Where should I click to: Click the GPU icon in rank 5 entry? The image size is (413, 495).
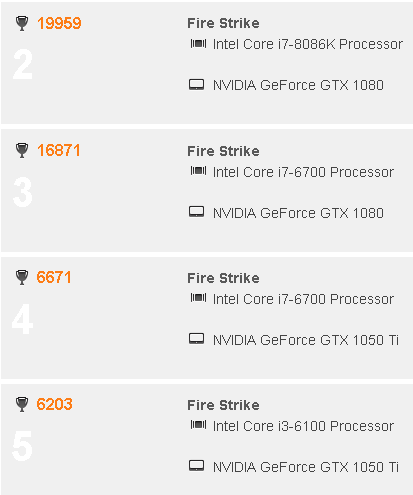tap(197, 466)
